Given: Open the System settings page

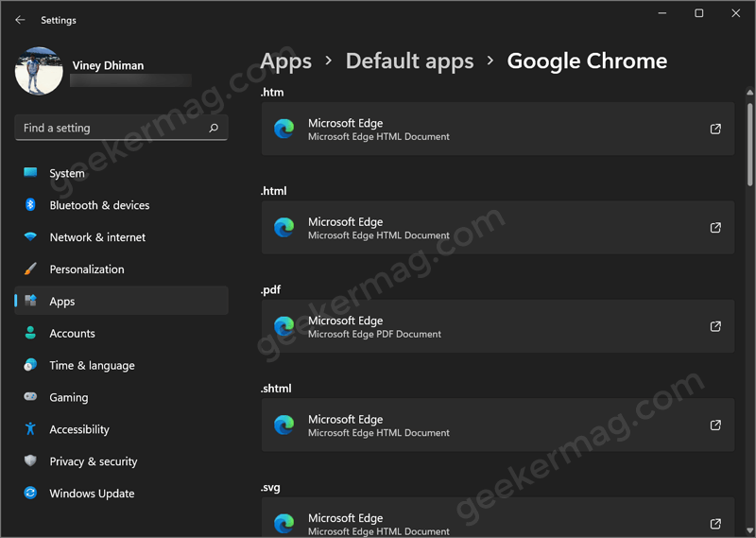Looking at the screenshot, I should click(121, 173).
